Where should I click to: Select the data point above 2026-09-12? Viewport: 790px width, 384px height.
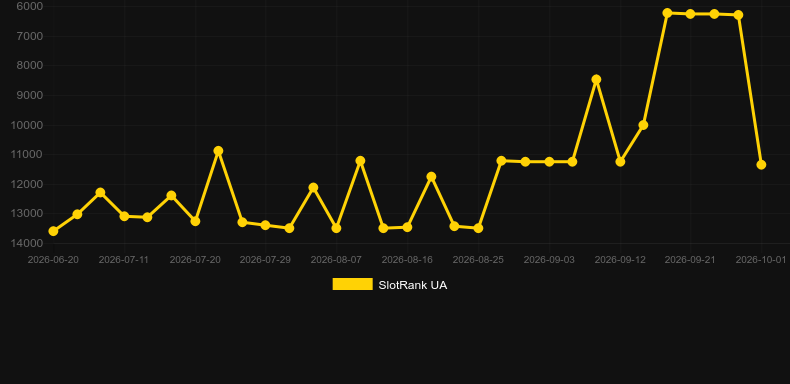pos(620,162)
